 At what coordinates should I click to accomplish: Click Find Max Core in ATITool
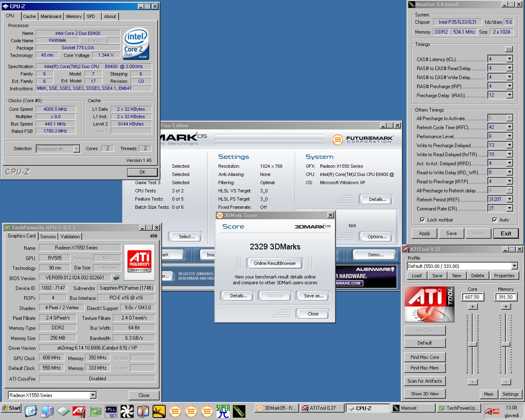[x=425, y=357]
